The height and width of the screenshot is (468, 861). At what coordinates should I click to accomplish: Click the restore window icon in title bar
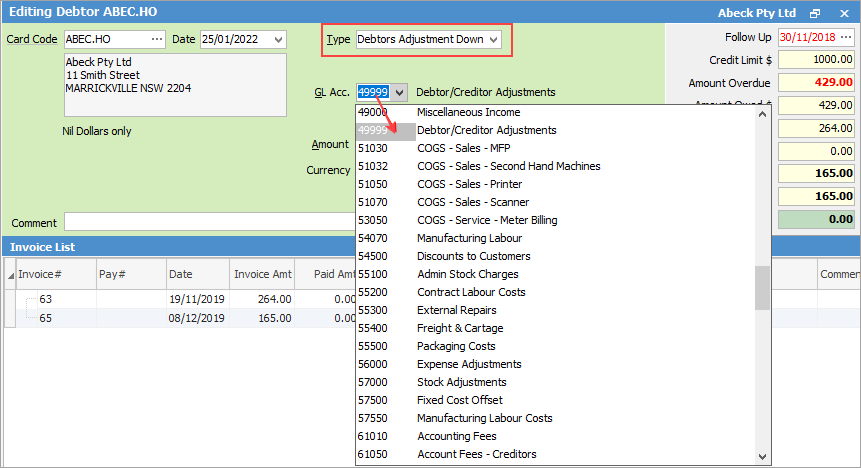coord(815,13)
